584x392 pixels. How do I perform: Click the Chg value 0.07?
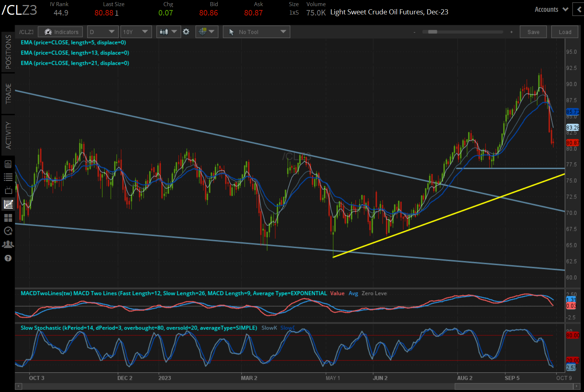tap(166, 13)
